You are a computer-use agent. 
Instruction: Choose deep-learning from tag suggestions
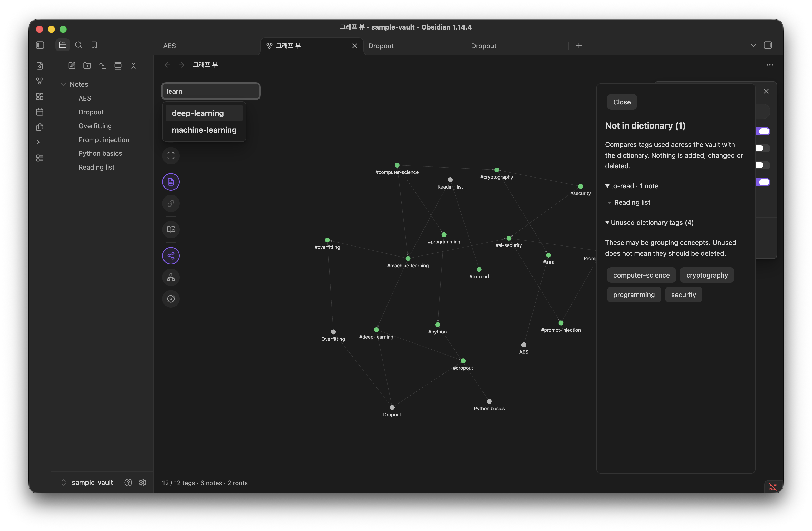click(x=204, y=113)
